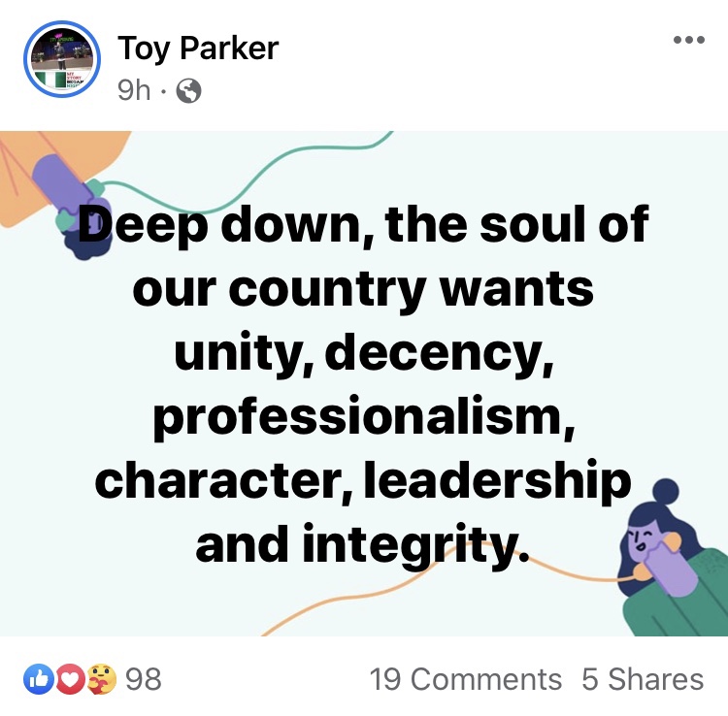
Task: Open Toy Parker's profile picture
Action: coord(62,59)
